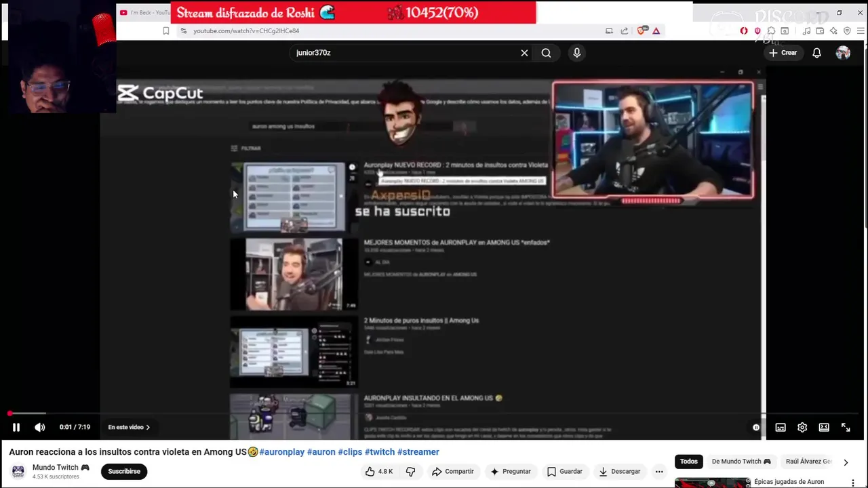868x488 pixels.
Task: Click '2 Minutos de puros insultos' title
Action: 421,321
